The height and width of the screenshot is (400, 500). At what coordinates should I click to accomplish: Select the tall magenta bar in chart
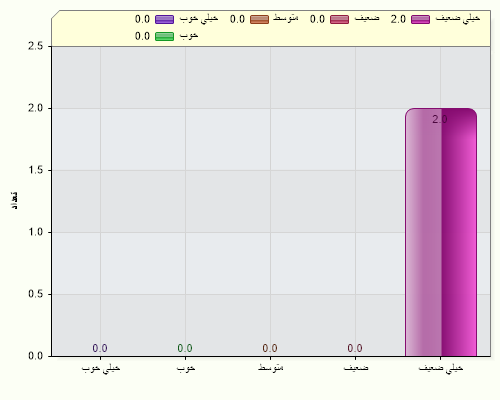tap(441, 232)
